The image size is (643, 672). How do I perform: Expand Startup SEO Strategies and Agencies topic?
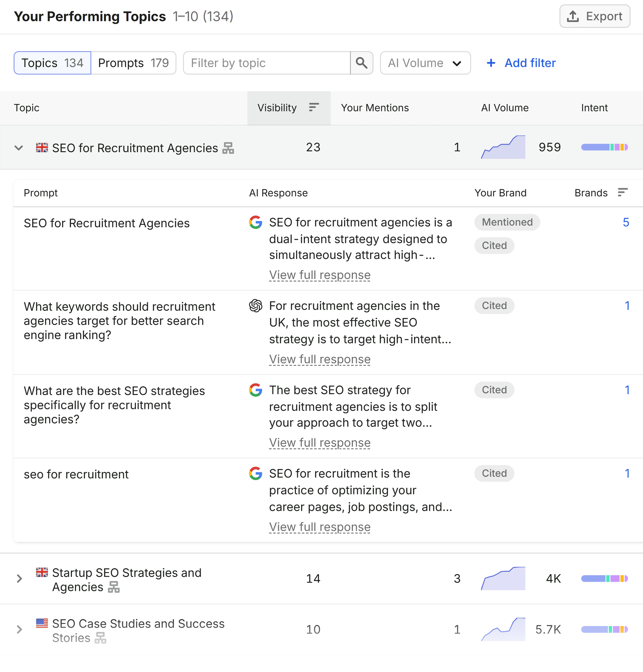[19, 578]
